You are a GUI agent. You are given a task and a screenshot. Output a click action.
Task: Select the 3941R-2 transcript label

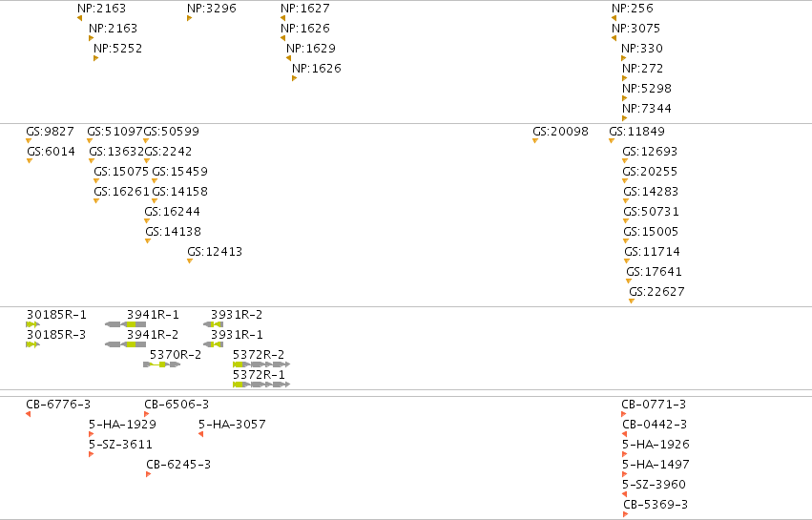coord(153,335)
